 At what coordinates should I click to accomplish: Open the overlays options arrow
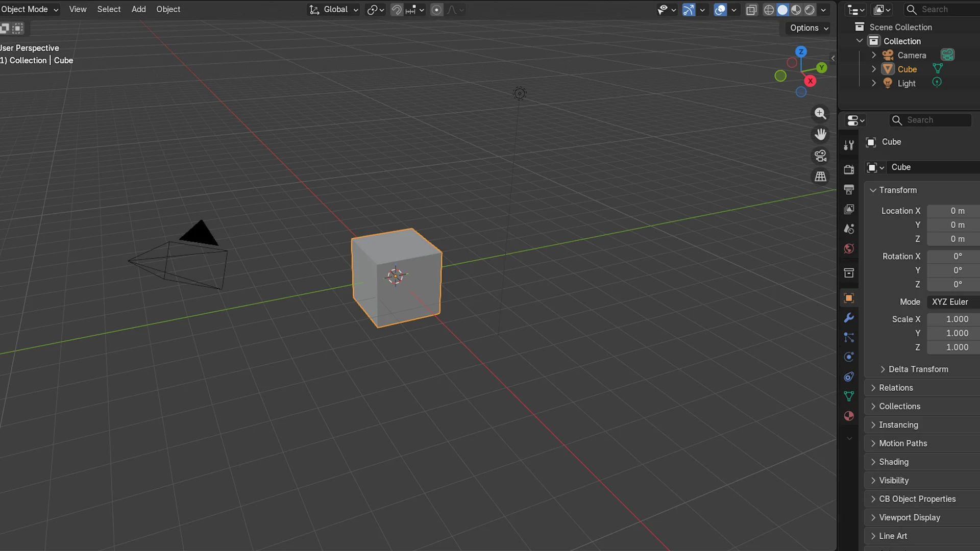[734, 10]
